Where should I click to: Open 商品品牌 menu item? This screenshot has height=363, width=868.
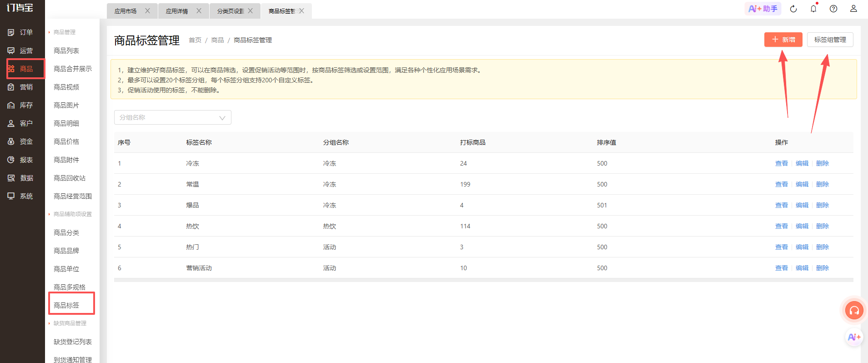pyautogui.click(x=66, y=251)
